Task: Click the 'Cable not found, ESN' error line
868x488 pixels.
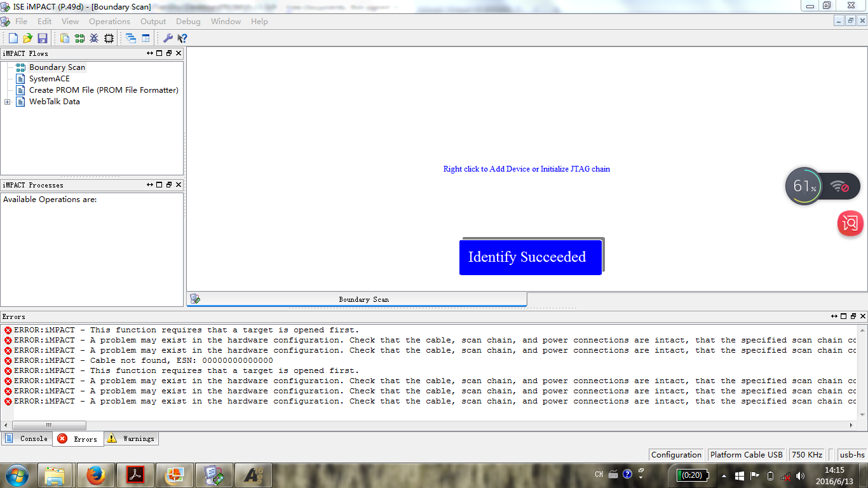Action: coord(143,360)
